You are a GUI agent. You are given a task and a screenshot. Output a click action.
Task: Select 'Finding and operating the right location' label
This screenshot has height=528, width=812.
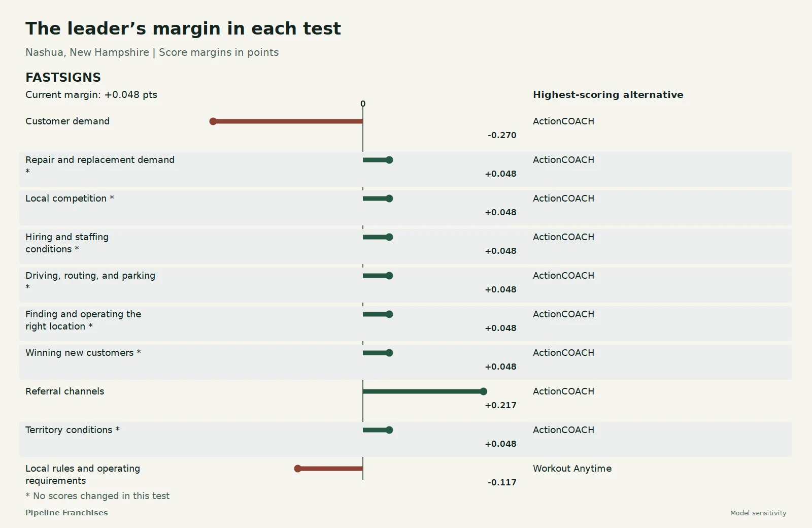pos(83,320)
